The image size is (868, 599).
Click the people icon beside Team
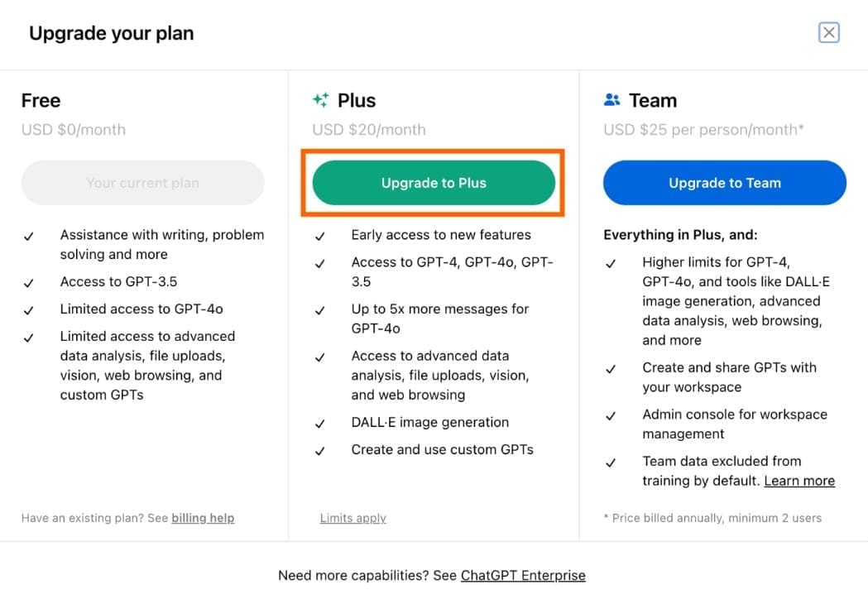[x=612, y=100]
